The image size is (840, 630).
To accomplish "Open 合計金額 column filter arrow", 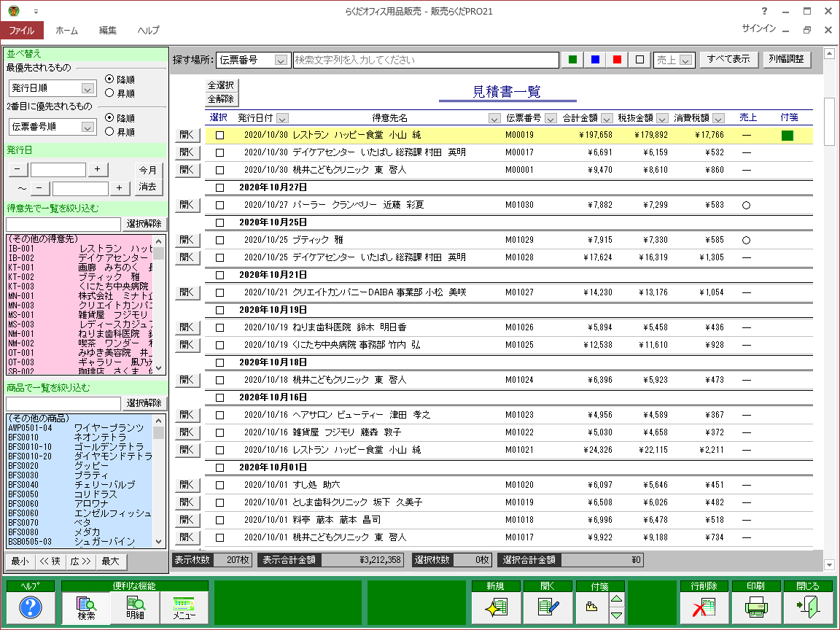I will point(607,118).
